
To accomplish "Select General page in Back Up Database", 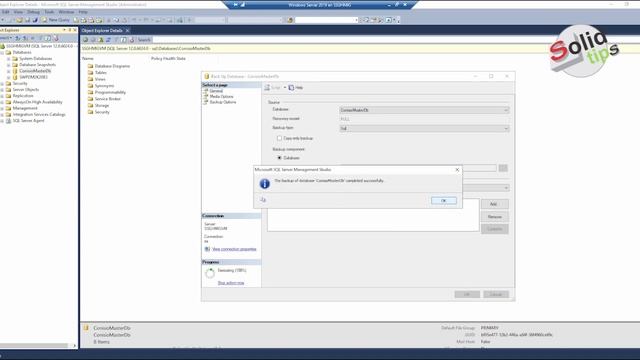I will tap(216, 91).
